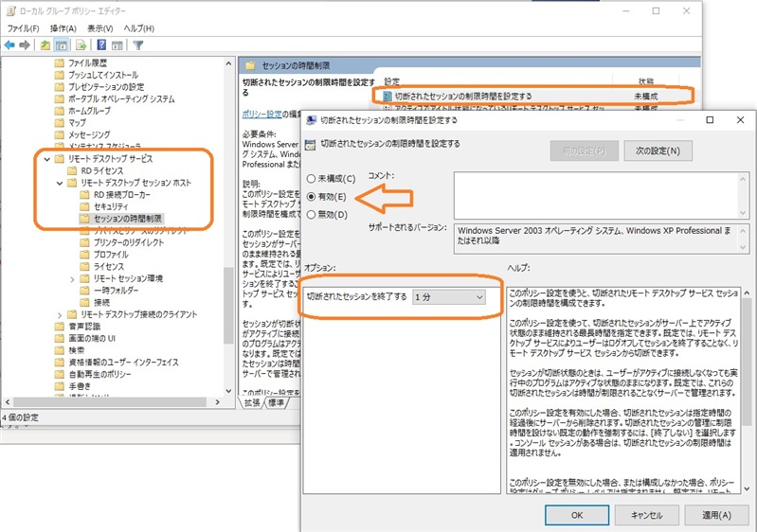Click the folder icon beside セキュリティ
The image size is (757, 532).
(x=84, y=206)
